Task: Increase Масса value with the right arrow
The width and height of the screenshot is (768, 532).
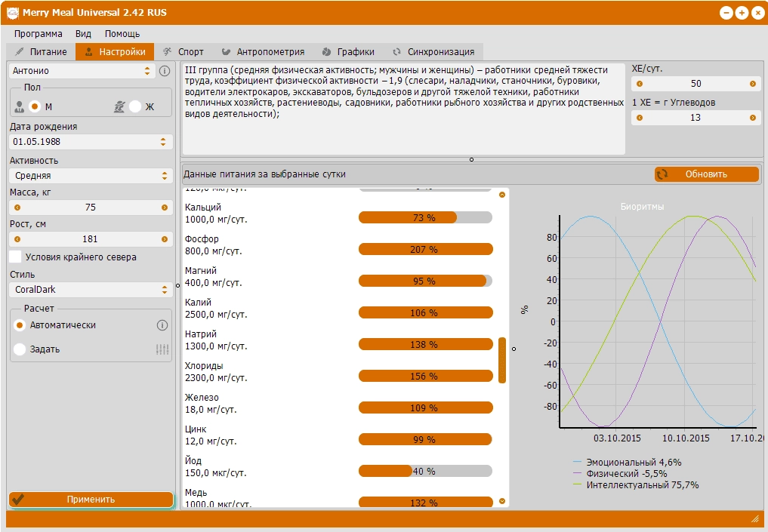Action: pos(165,208)
